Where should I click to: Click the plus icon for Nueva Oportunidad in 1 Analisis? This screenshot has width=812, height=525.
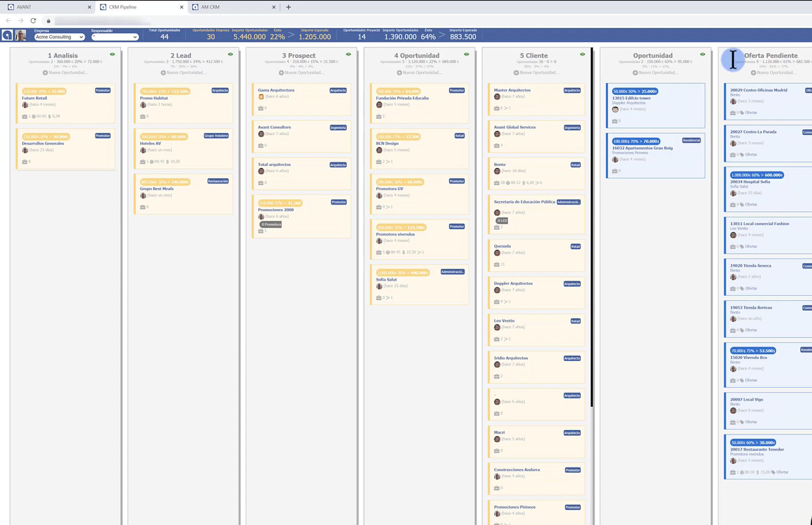tap(45, 73)
